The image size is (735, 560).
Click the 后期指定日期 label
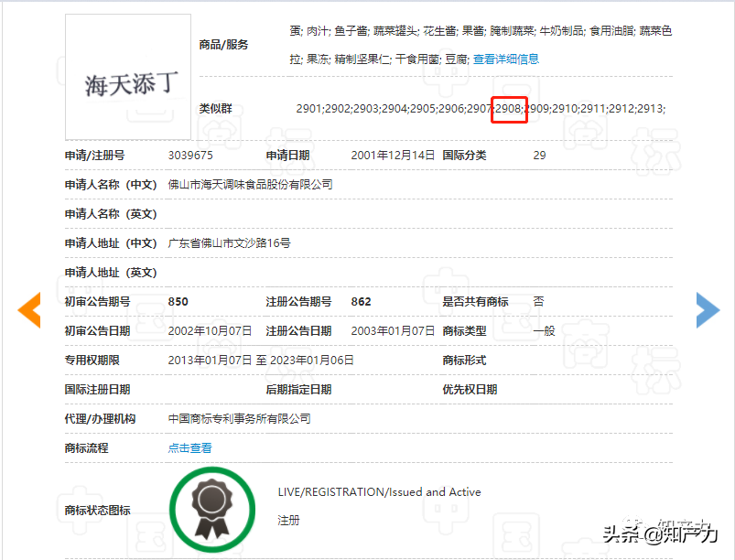(x=298, y=390)
